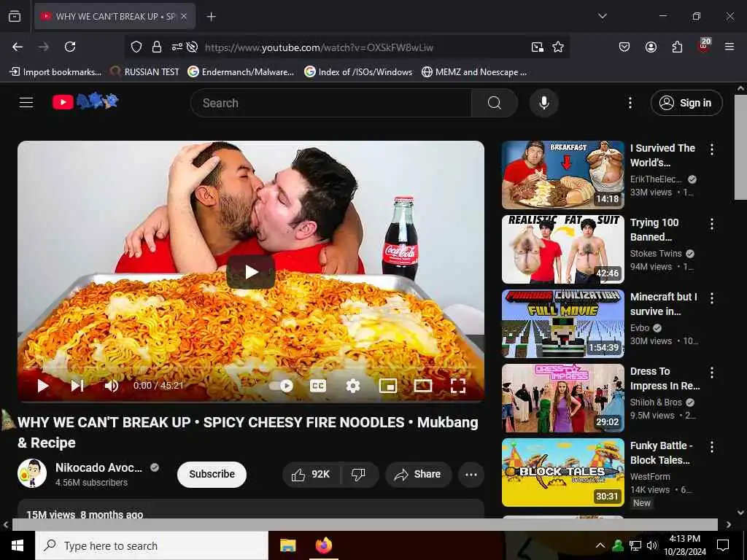Reload the page with the refresh icon

click(x=70, y=47)
